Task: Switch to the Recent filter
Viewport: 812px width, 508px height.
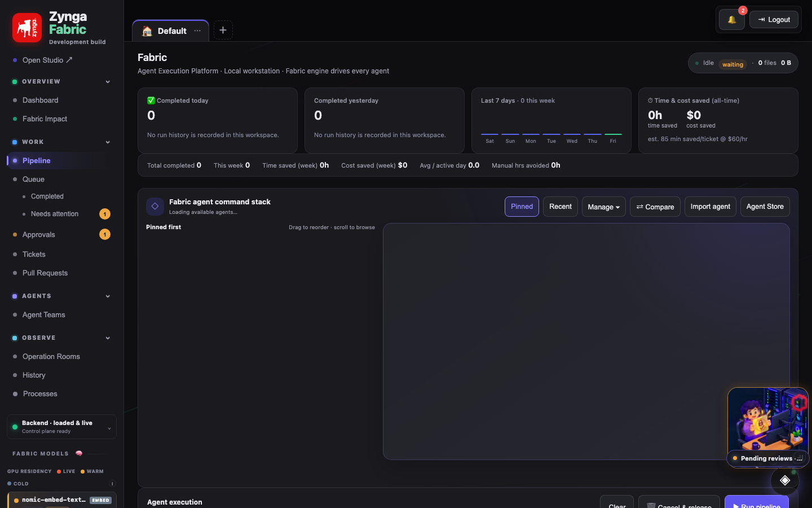Action: point(561,207)
